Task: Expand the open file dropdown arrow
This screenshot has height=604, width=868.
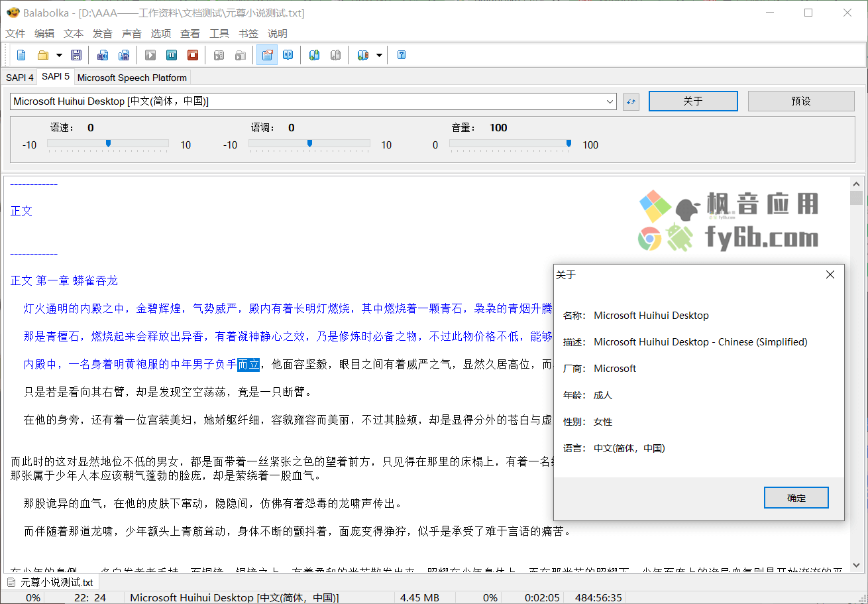Action: click(x=58, y=55)
